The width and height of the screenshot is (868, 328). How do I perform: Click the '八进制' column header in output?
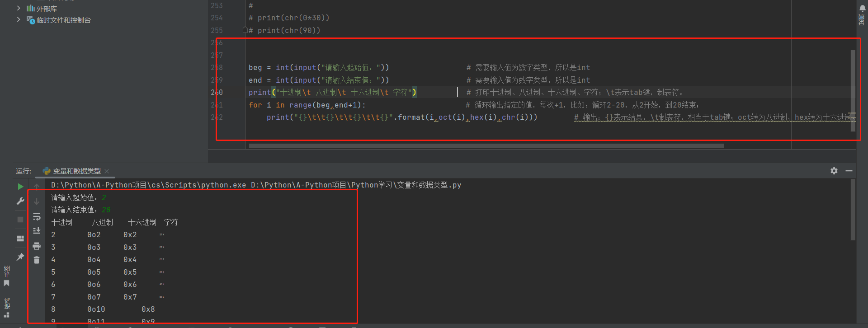[103, 222]
